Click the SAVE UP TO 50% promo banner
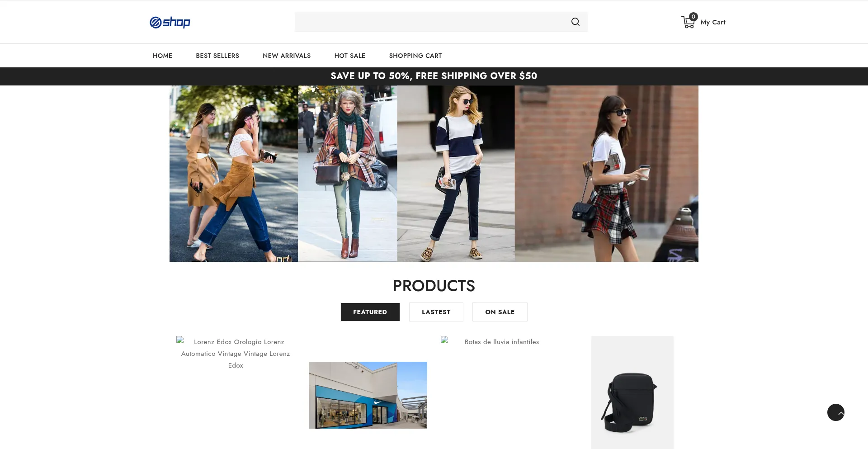This screenshot has height=449, width=868. pos(434,76)
